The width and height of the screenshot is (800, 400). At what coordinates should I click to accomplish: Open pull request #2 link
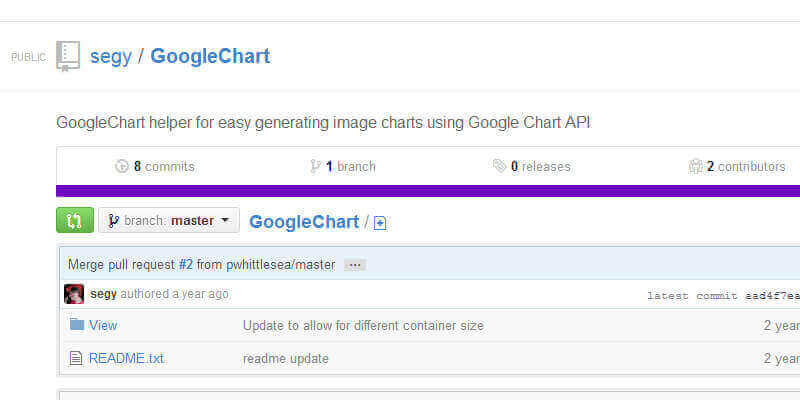185,265
